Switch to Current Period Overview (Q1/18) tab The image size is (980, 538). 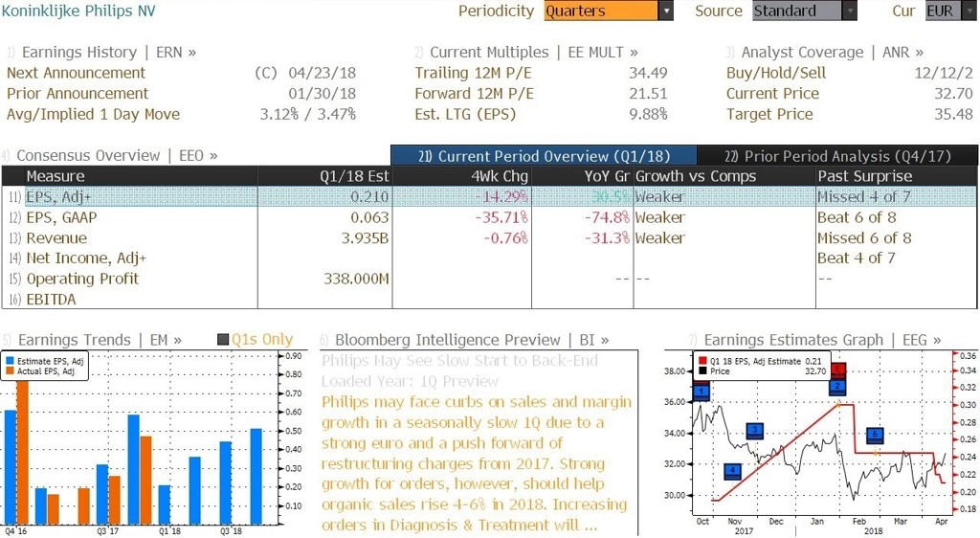pyautogui.click(x=544, y=156)
